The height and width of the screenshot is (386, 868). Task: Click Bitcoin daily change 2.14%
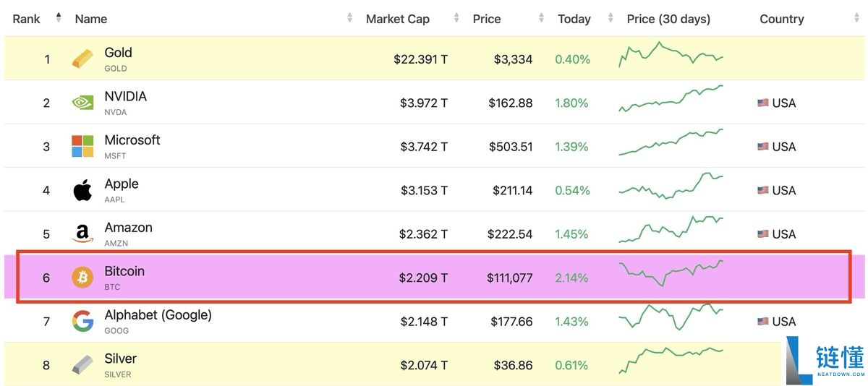(571, 278)
